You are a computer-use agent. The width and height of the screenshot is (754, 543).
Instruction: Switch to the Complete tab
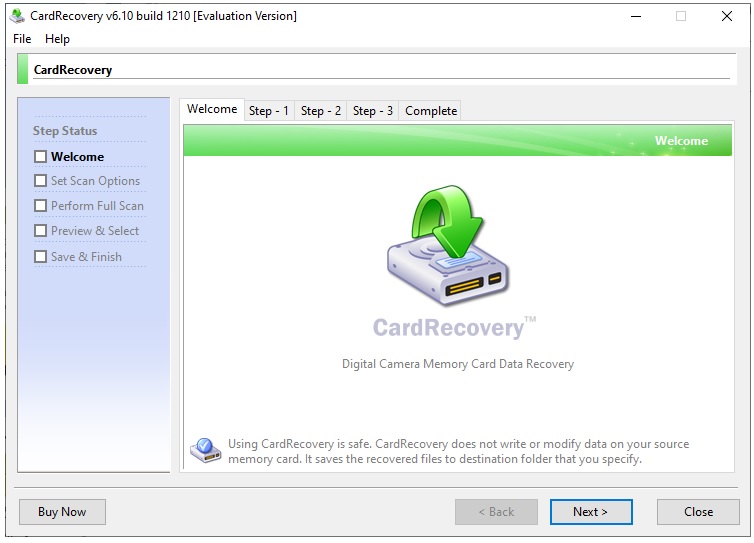point(430,111)
